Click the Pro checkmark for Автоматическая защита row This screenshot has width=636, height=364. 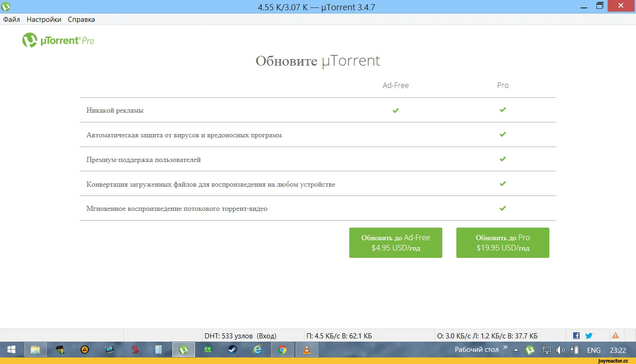point(503,135)
